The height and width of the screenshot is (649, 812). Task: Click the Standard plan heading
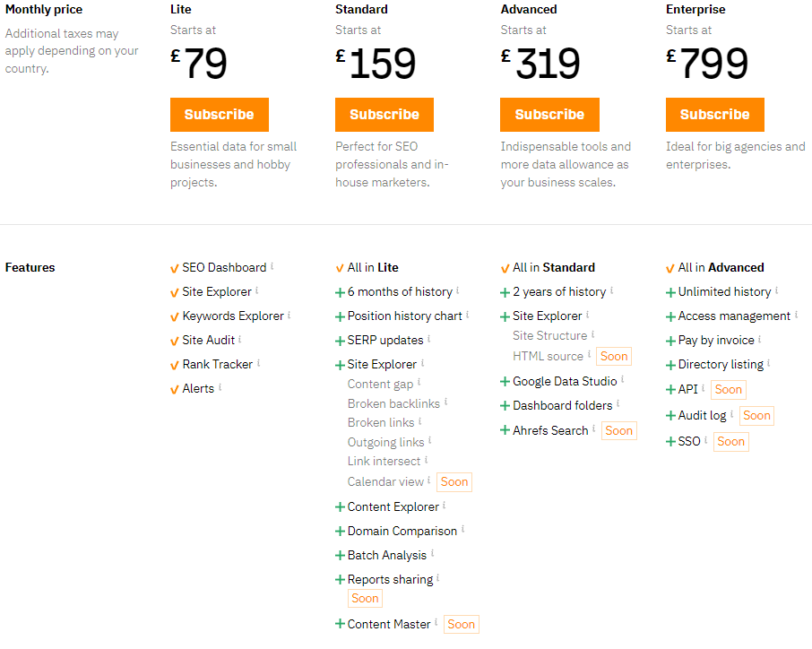click(361, 9)
